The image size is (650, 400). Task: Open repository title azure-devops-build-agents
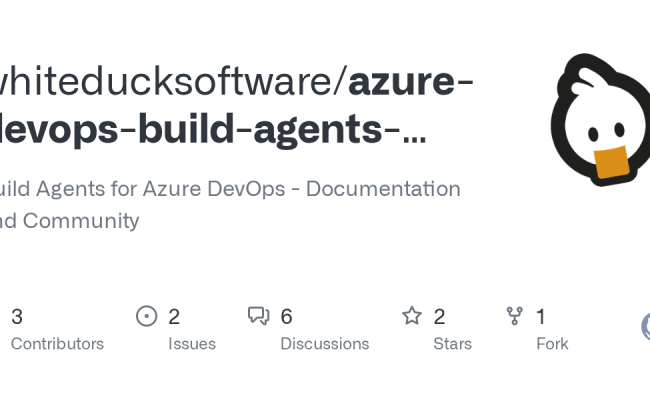point(236,105)
